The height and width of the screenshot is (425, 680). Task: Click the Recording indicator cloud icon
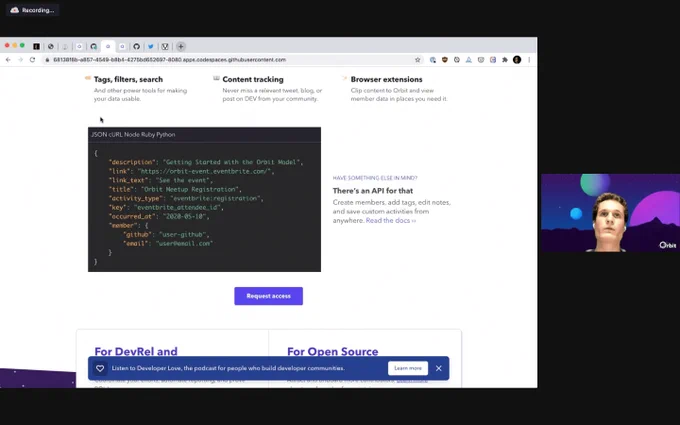tap(15, 10)
